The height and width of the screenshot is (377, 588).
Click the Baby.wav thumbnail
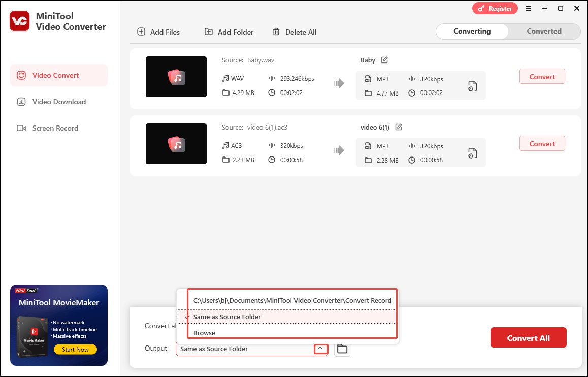(x=176, y=77)
